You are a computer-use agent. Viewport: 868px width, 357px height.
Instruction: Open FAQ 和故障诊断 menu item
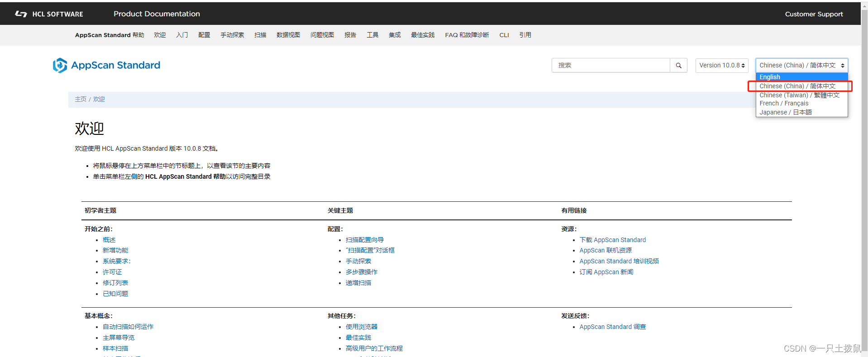pyautogui.click(x=467, y=35)
